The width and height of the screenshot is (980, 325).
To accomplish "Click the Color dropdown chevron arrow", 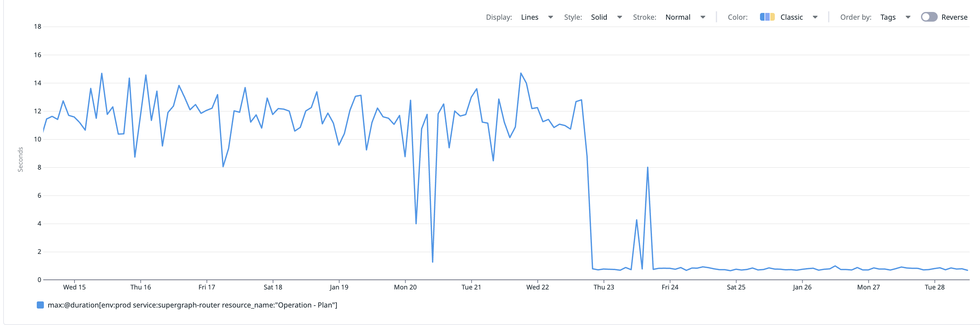I will [815, 17].
